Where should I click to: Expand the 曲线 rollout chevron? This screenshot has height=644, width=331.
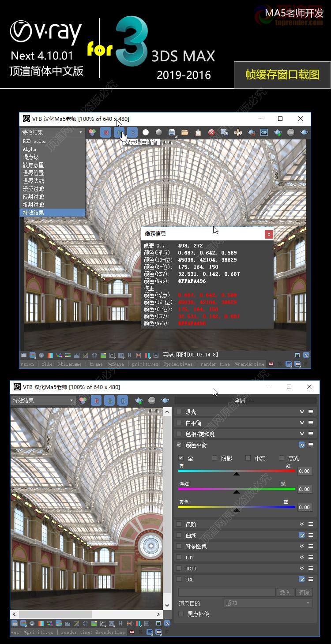[302, 535]
